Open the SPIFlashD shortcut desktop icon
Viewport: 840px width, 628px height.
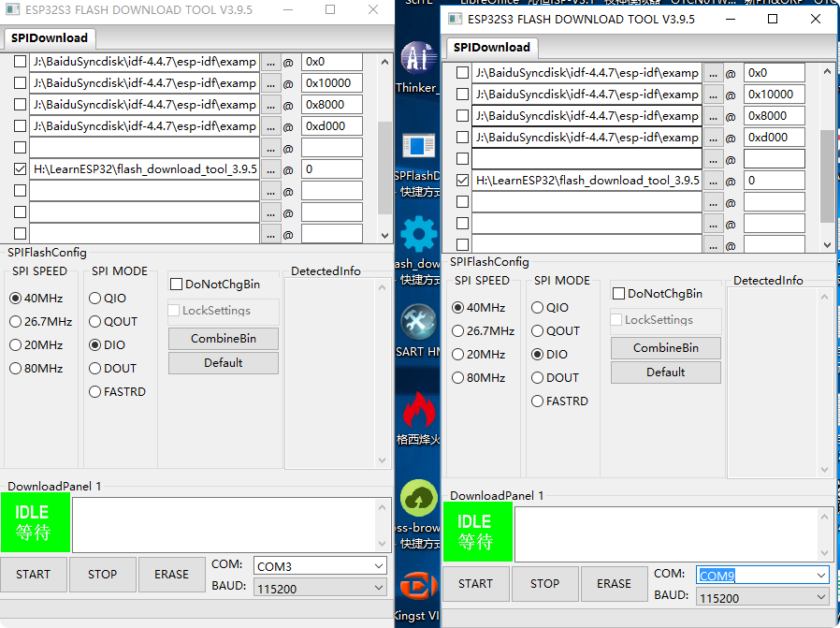point(418,146)
